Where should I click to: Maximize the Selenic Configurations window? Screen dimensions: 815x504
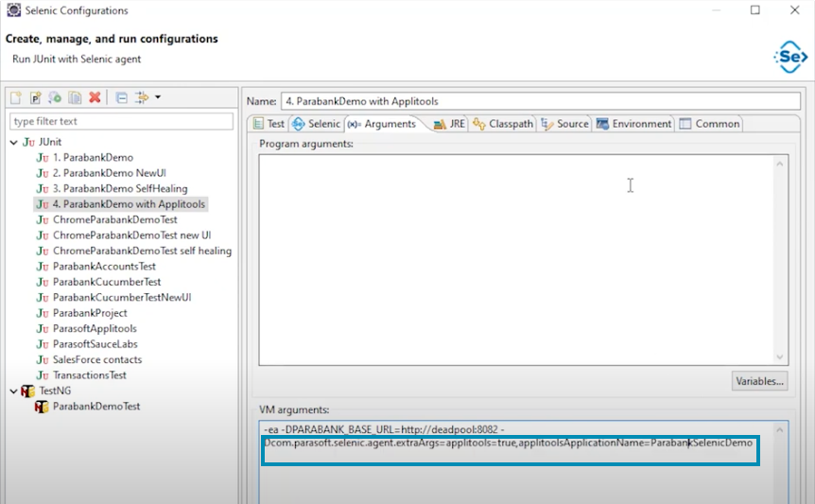(x=755, y=9)
